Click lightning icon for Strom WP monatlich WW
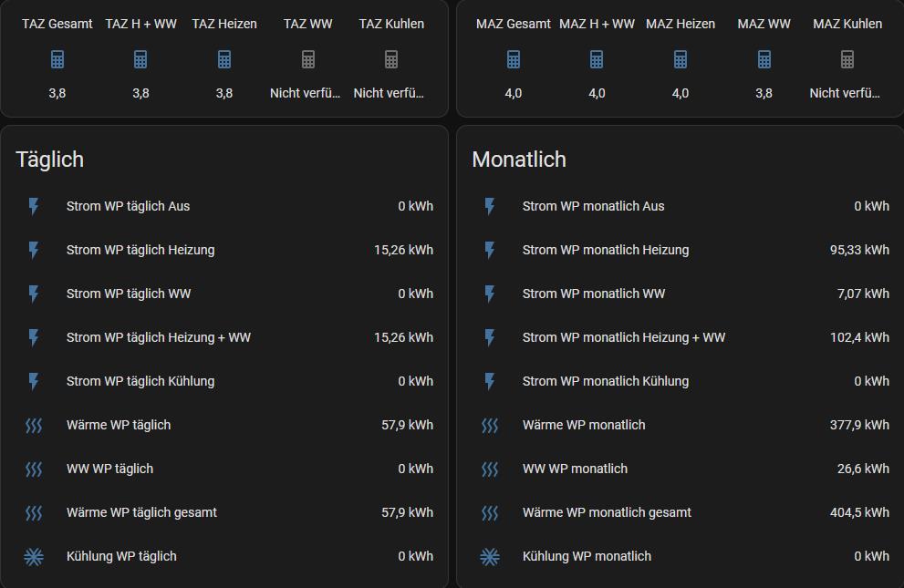Image resolution: width=904 pixels, height=588 pixels. 490,294
